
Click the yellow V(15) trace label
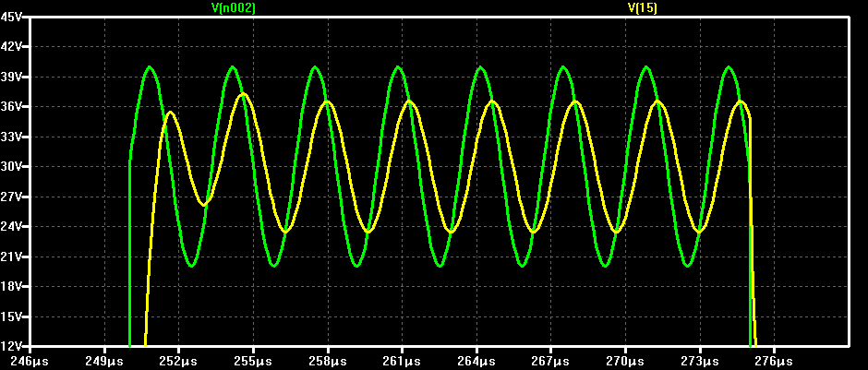[642, 7]
